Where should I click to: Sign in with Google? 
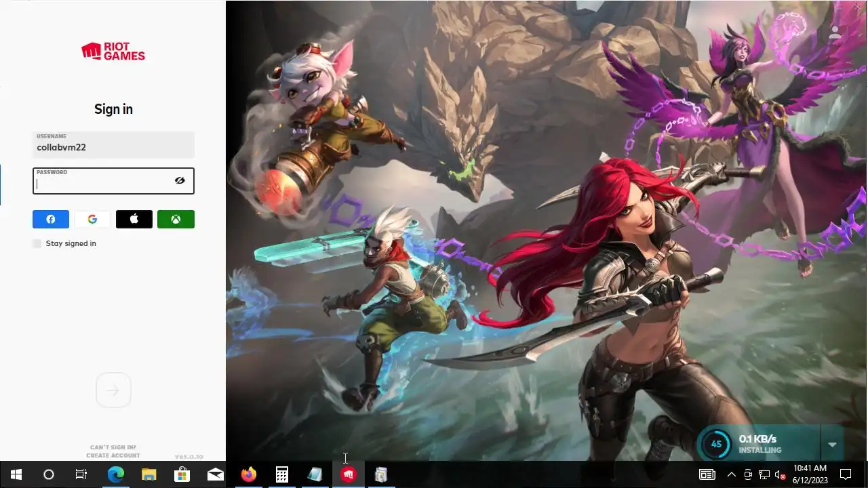[x=92, y=219]
